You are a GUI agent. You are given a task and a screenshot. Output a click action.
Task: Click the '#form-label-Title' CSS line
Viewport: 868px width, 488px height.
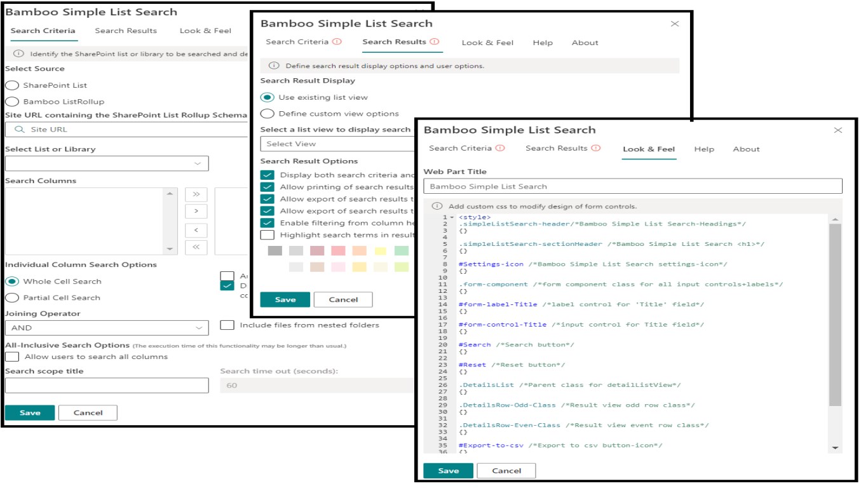coord(581,304)
